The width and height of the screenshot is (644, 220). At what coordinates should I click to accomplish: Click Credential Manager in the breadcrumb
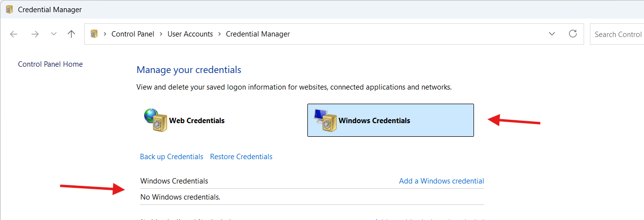click(258, 34)
